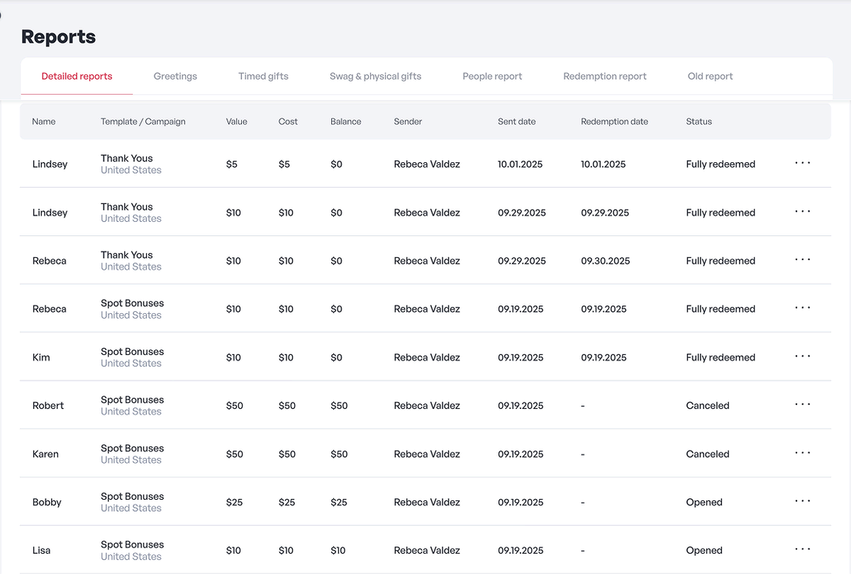Click the $25 value in Bobby's row
This screenshot has width=851, height=574.
tap(234, 502)
